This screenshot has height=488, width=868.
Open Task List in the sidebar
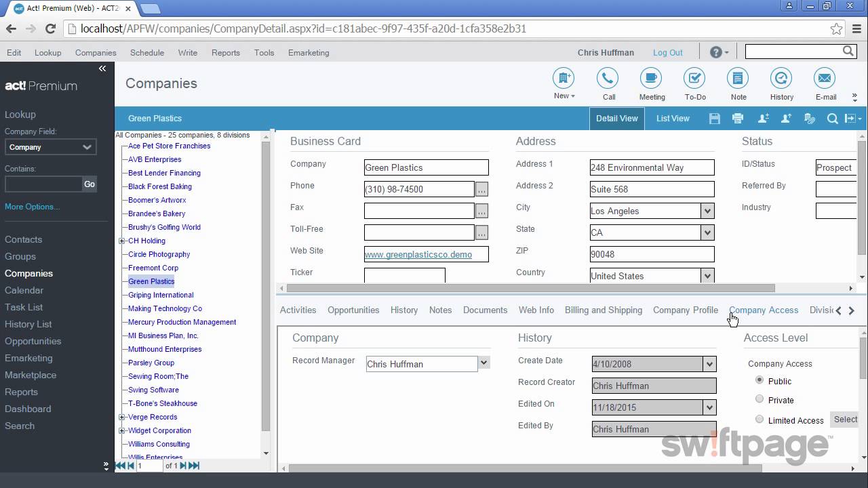(24, 307)
